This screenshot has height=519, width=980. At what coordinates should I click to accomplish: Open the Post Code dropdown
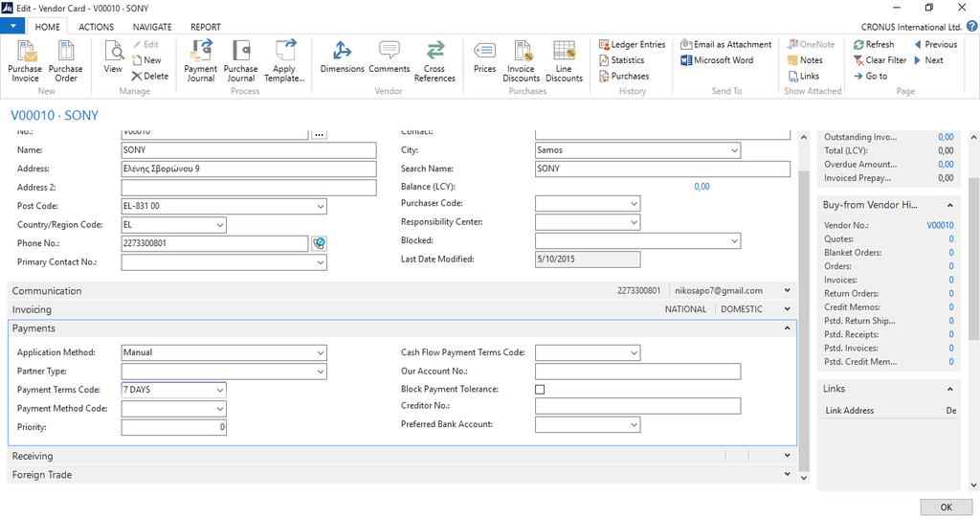tap(320, 206)
